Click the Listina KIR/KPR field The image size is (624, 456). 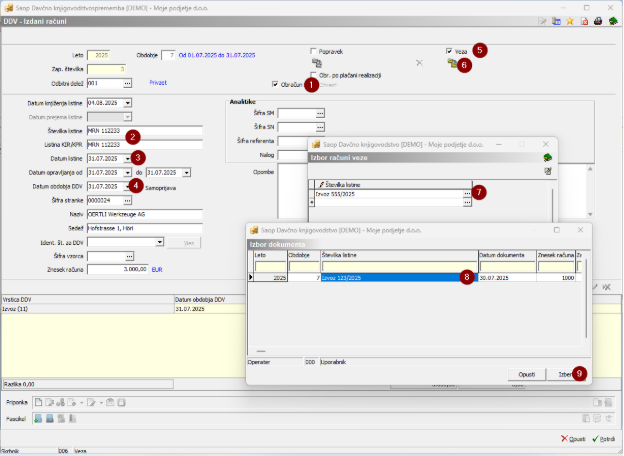(144, 145)
